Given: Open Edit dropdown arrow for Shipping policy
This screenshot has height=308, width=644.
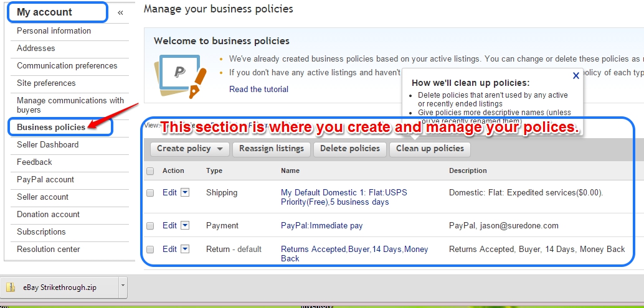Looking at the screenshot, I should [185, 192].
